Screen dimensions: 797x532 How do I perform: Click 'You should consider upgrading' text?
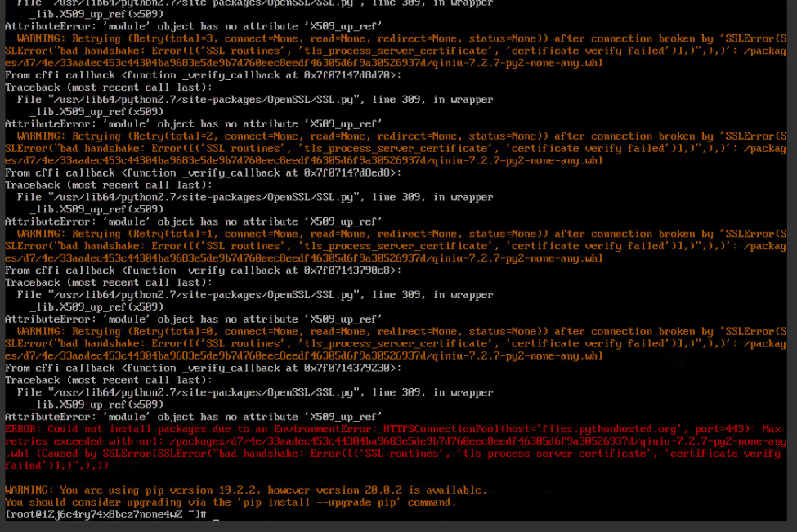pyautogui.click(x=93, y=502)
